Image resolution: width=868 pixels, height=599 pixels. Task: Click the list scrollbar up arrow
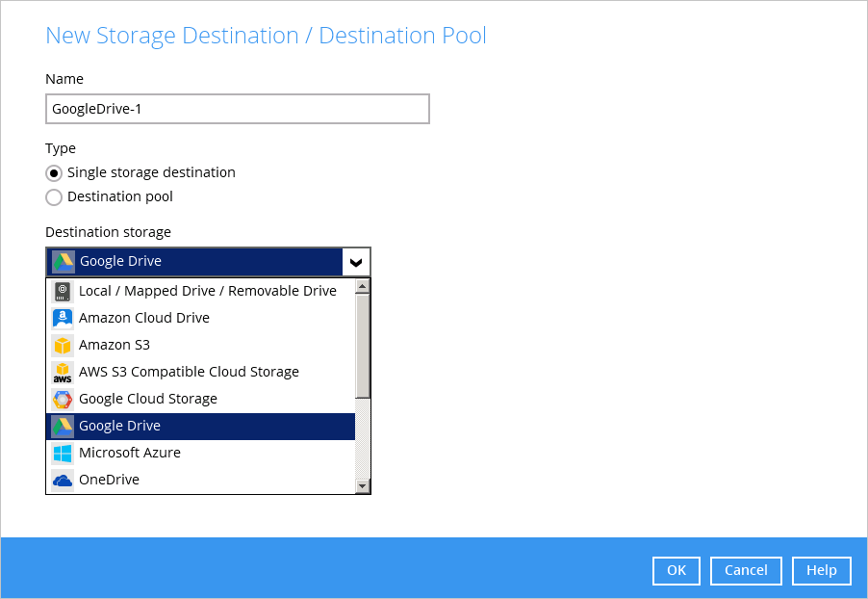tap(363, 286)
